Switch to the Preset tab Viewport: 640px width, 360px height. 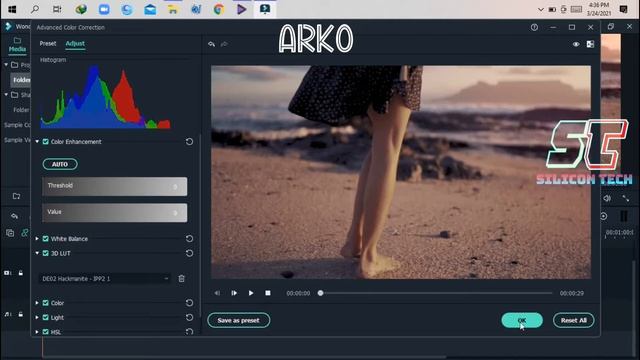tap(48, 43)
